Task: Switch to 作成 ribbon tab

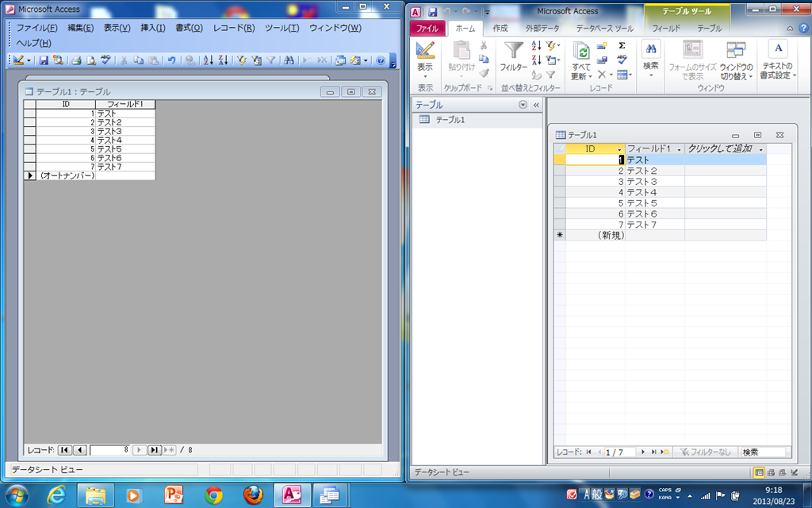Action: 500,29
